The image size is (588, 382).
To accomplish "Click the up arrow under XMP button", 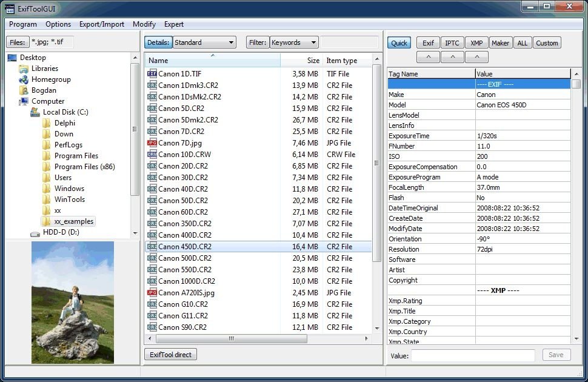I will [477, 57].
